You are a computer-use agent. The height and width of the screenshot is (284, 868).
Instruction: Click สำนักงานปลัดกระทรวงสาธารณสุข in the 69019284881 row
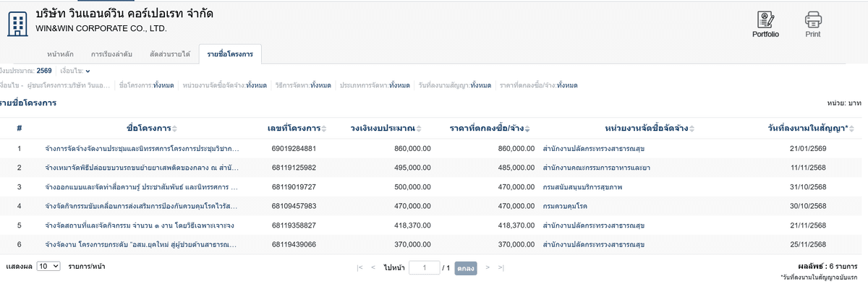(x=594, y=148)
